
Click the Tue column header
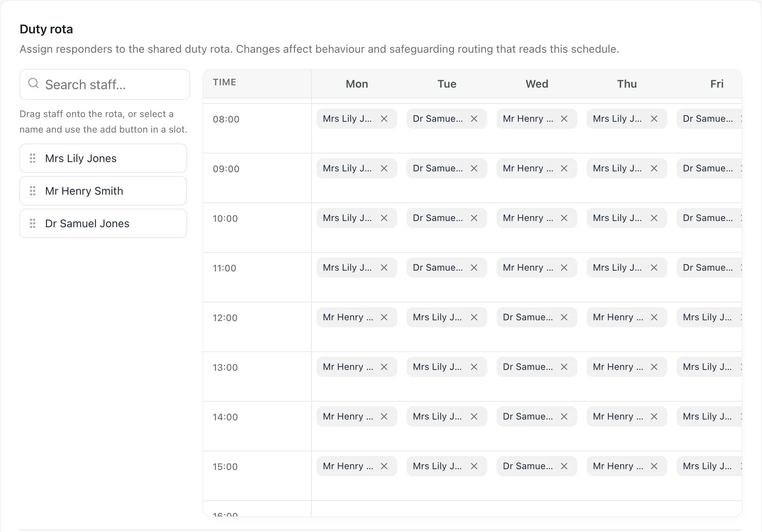pyautogui.click(x=447, y=84)
